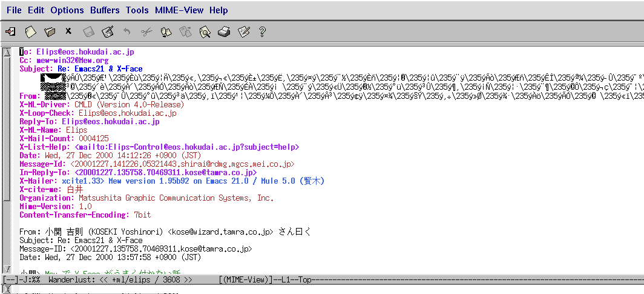Click the question mark help icon
The image size is (644, 294).
click(x=263, y=31)
